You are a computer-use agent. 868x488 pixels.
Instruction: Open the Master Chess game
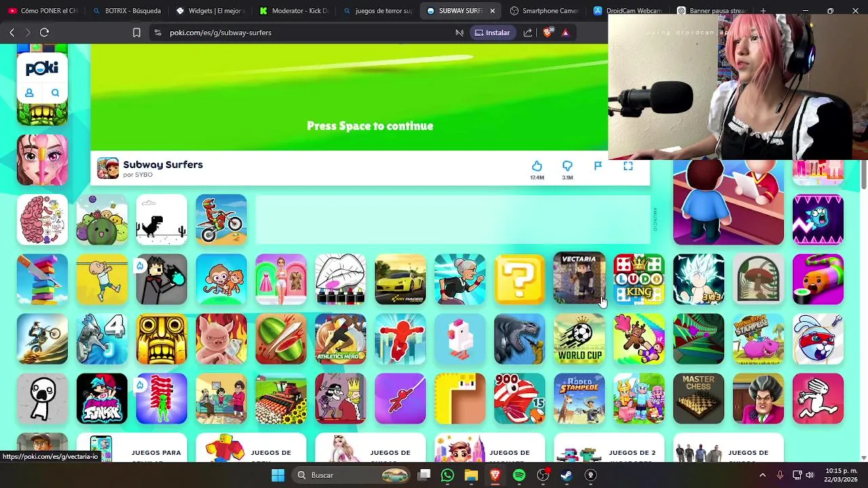[x=698, y=399]
